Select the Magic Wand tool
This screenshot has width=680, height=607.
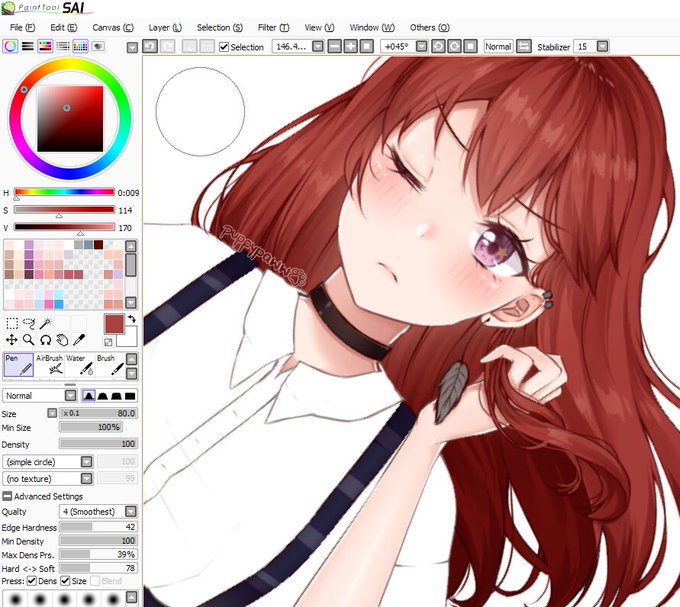pyautogui.click(x=45, y=323)
